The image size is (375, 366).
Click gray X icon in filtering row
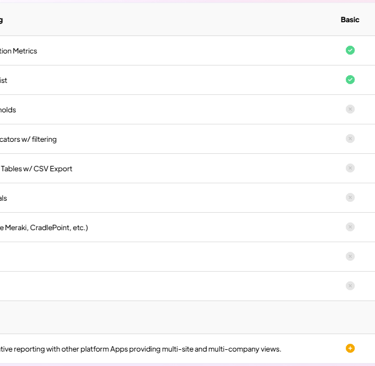(350, 139)
